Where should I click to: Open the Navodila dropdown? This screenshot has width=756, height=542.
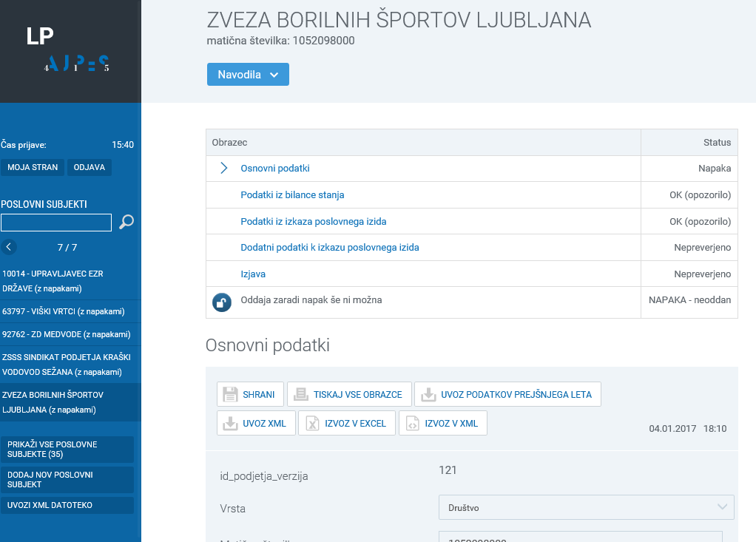pos(248,75)
